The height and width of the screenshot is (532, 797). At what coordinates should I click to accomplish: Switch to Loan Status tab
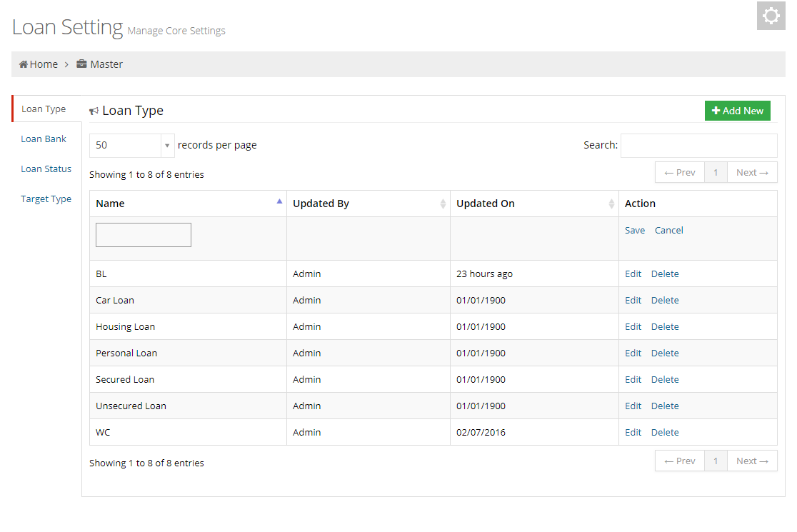coord(46,169)
